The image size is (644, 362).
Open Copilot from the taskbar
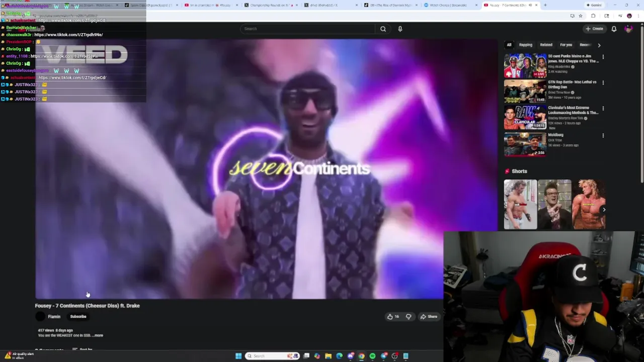pyautogui.click(x=317, y=356)
